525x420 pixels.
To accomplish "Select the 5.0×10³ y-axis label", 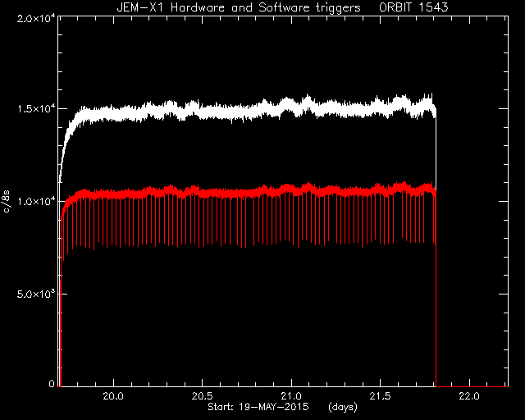I will tap(36, 294).
